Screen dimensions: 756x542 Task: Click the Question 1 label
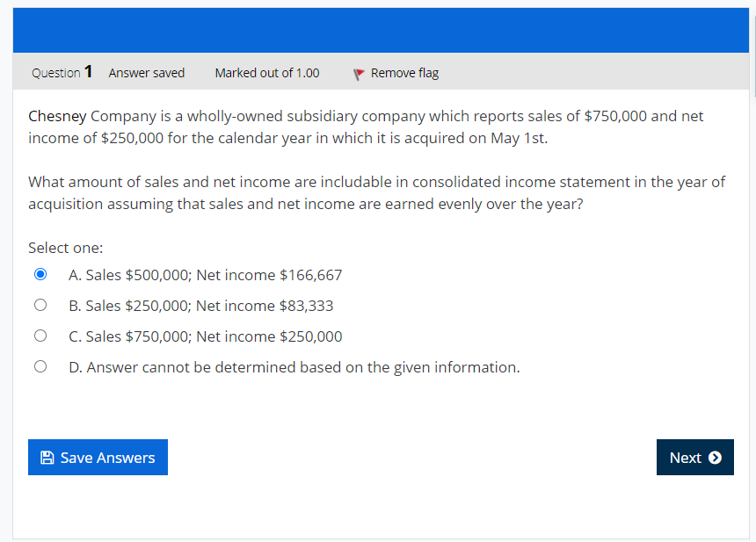pos(62,73)
